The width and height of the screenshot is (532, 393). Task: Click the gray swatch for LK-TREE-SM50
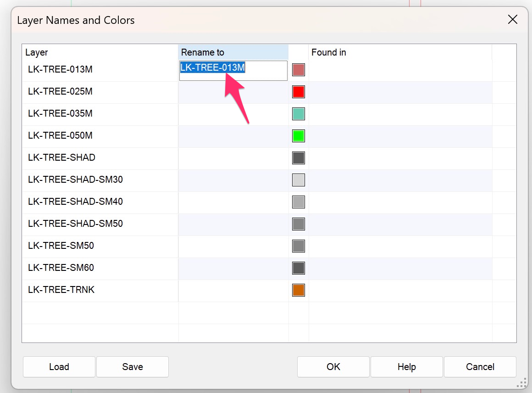pos(298,246)
